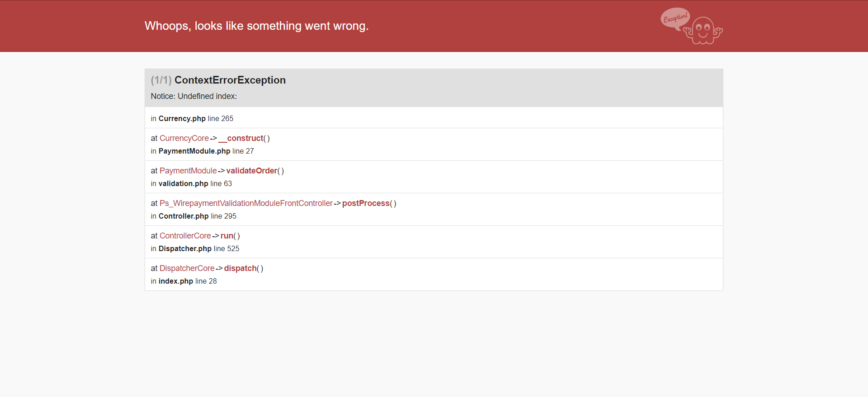Click the "Notice: Undefined index:" message

coord(193,96)
